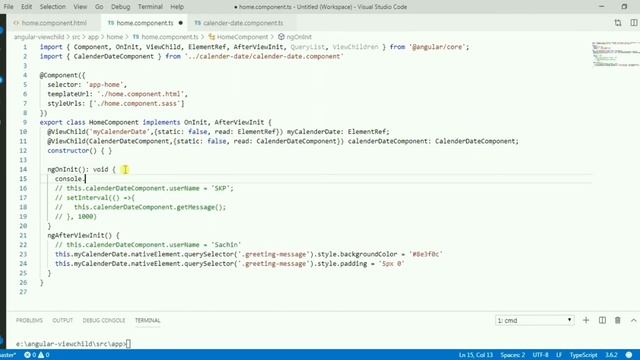Viewport: 640px width, 360px height.
Task: Select home folder in the breadcrumb
Action: click(114, 37)
